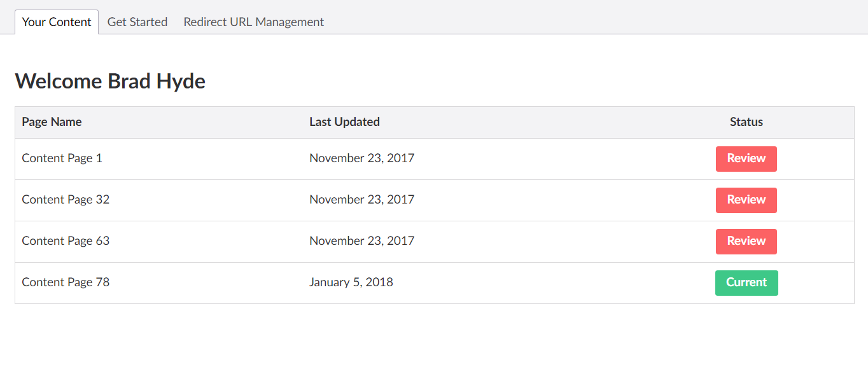Select the Content Page 32 name
The height and width of the screenshot is (367, 868).
point(66,200)
